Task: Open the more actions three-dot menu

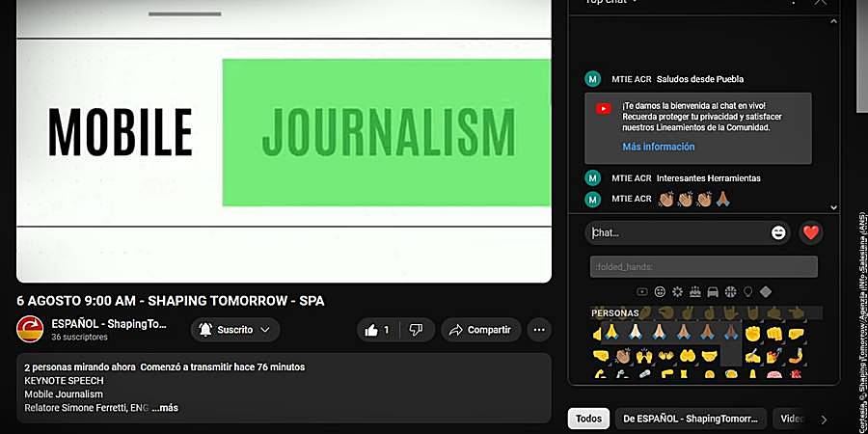Action: point(539,330)
